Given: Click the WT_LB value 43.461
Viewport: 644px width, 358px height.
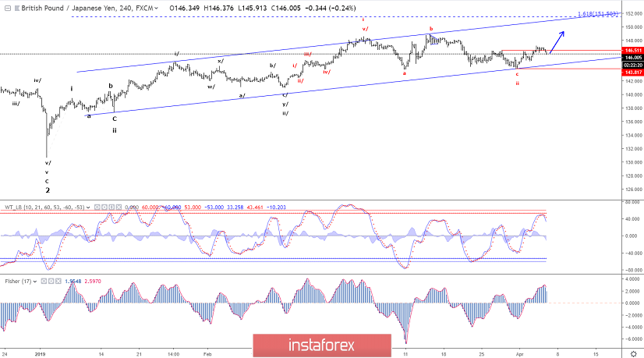Looking at the screenshot, I should (x=255, y=207).
